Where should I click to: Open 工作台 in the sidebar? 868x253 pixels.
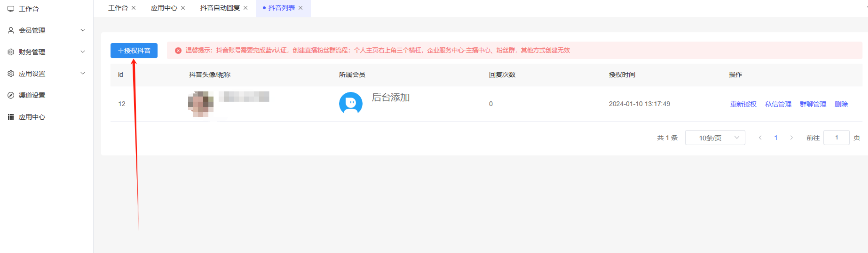coord(29,9)
